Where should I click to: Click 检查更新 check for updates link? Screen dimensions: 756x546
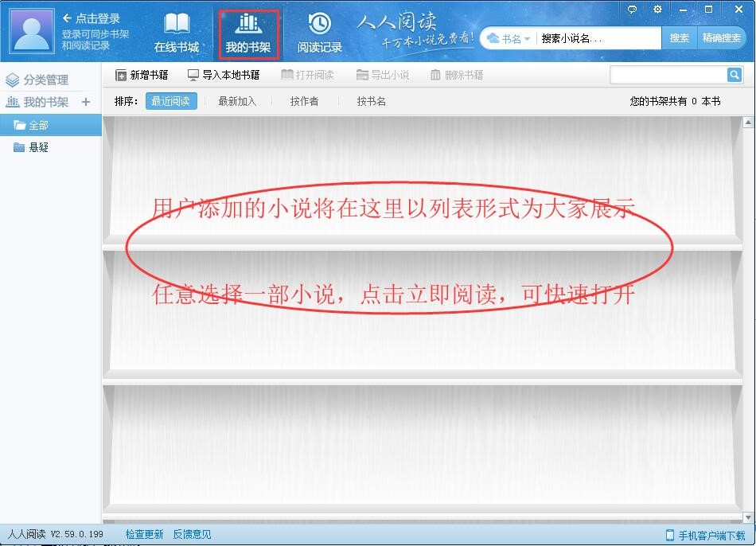tap(144, 534)
